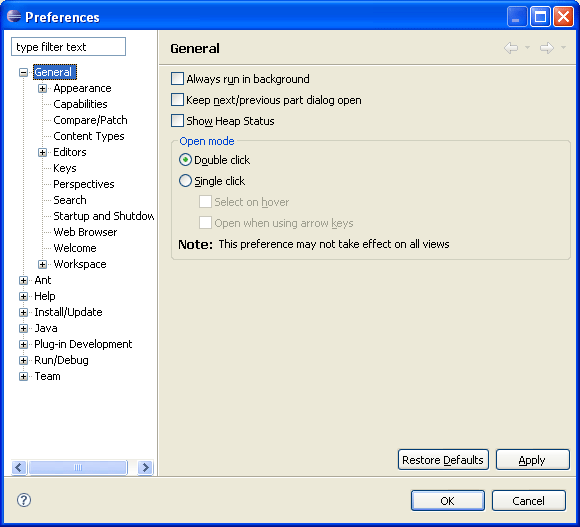Open Keys preferences page

click(x=65, y=168)
